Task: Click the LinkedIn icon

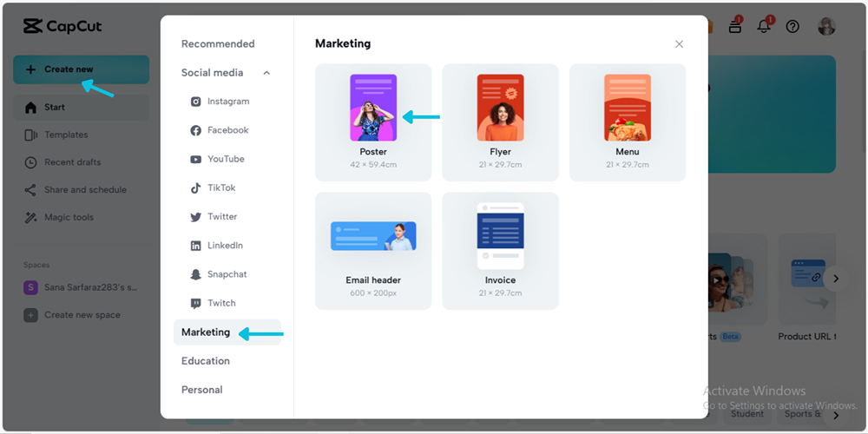Action: click(x=195, y=246)
